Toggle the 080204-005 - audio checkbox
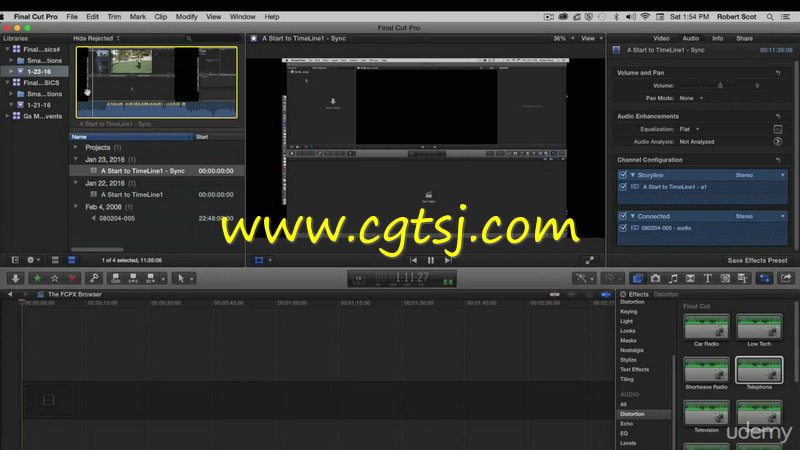The image size is (800, 450). click(x=622, y=228)
